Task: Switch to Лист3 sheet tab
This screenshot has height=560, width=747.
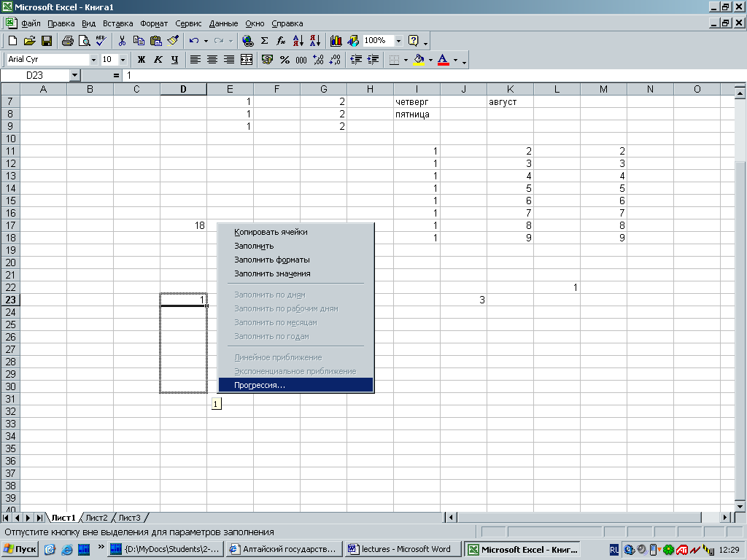Action: [x=130, y=518]
